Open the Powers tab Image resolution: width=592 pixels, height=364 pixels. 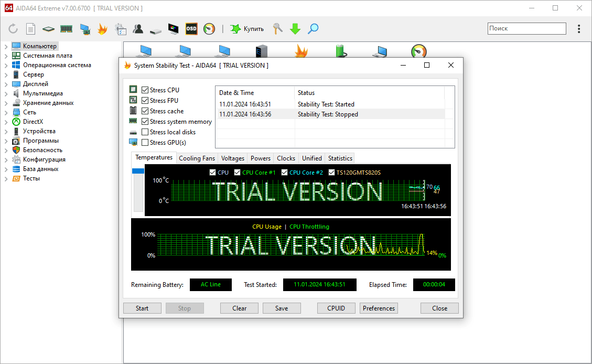(261, 158)
